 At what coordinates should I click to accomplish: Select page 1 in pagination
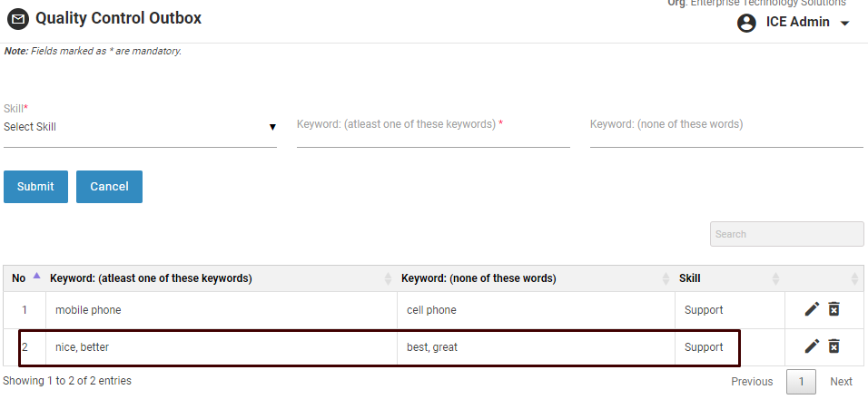point(801,382)
